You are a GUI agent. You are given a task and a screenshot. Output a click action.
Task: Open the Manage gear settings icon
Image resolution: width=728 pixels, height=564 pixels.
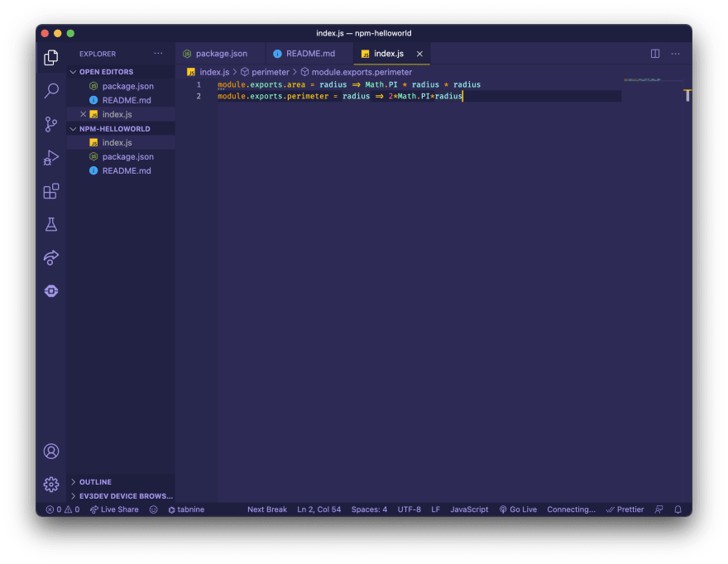click(x=51, y=484)
